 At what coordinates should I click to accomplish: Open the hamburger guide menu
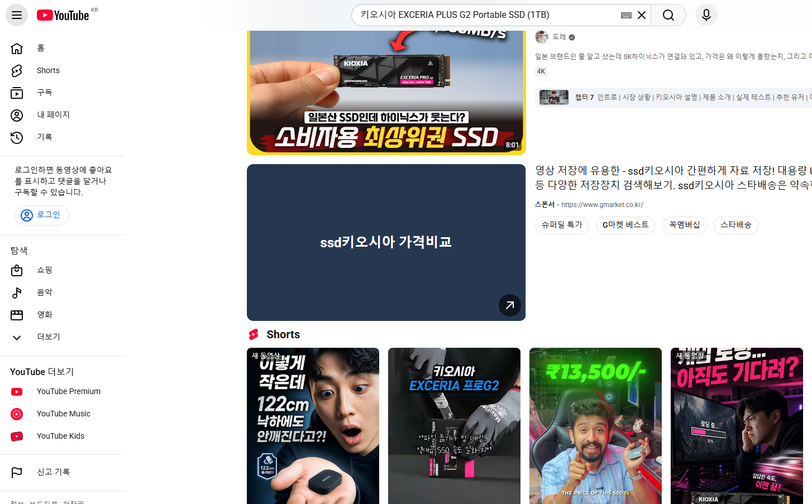coord(17,15)
